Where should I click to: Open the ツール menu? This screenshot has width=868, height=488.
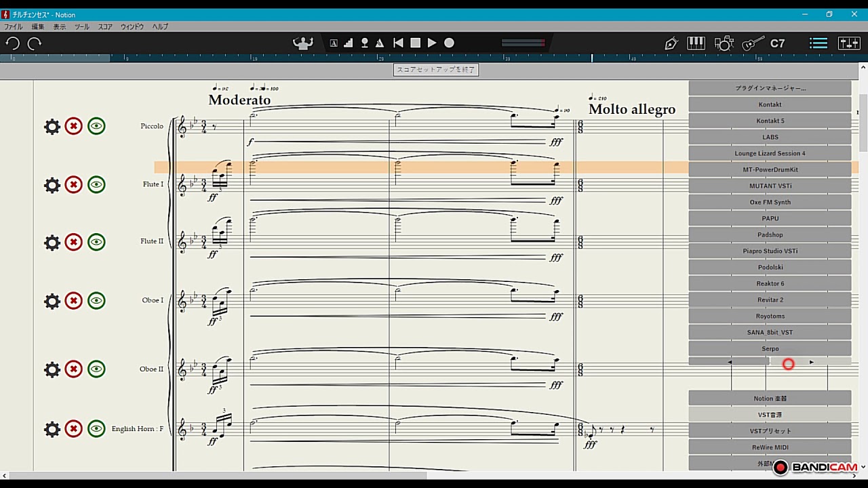[81, 26]
